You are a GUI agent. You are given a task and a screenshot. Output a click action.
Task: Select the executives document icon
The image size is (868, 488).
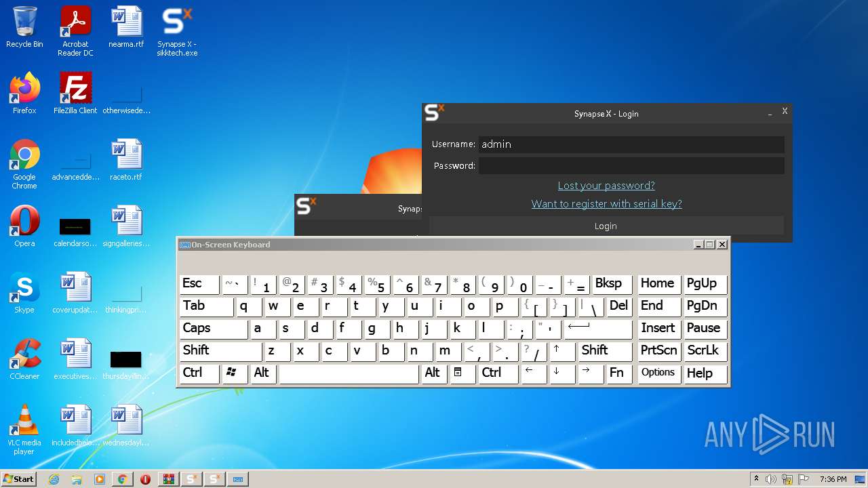click(x=75, y=359)
